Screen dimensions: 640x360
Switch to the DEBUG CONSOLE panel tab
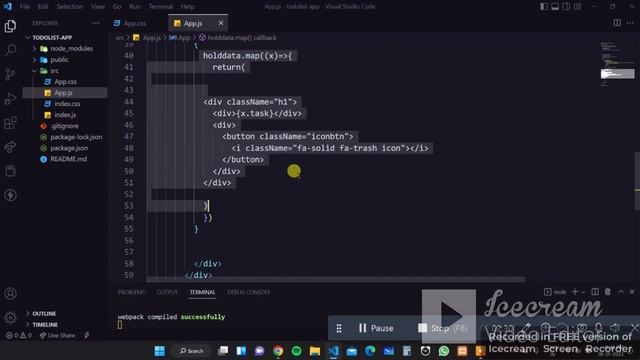(249, 292)
